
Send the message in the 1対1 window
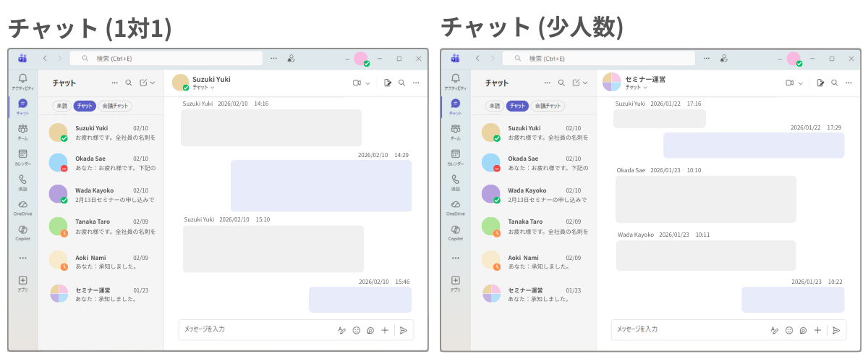click(x=404, y=330)
